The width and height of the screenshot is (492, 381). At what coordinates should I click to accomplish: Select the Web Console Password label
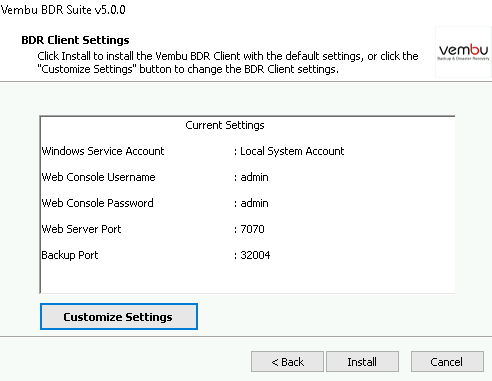(x=98, y=203)
